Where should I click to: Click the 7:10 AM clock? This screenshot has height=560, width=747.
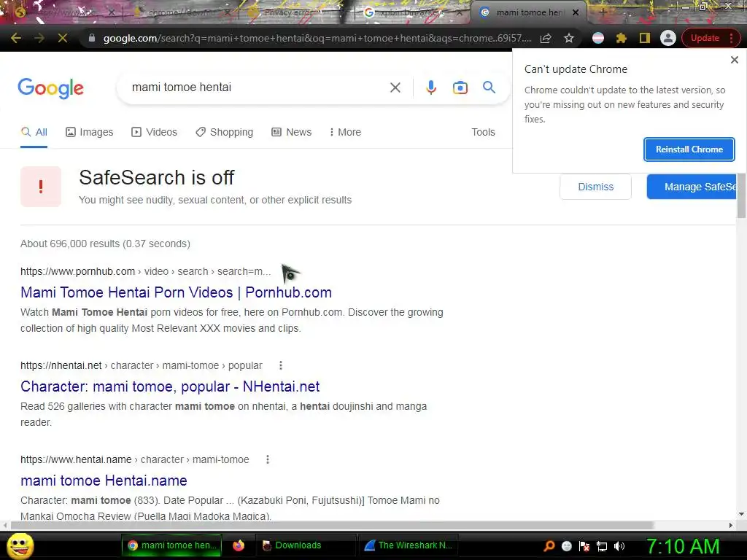(682, 546)
